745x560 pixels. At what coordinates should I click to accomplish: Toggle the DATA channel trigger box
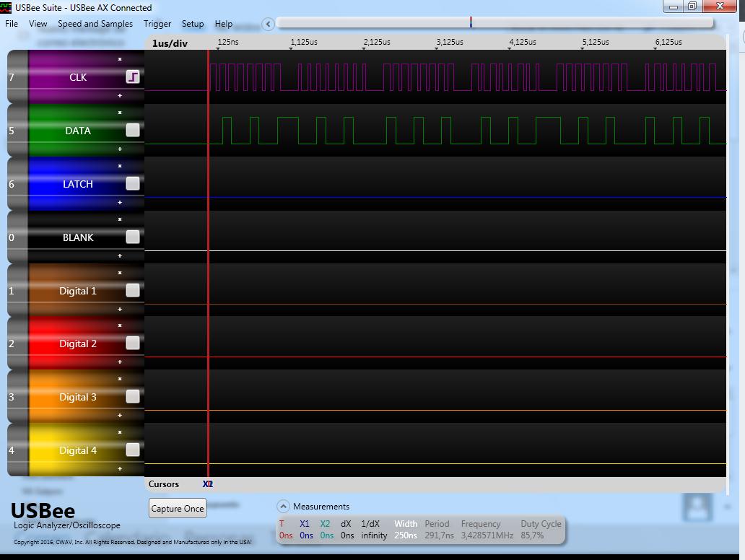click(x=133, y=130)
